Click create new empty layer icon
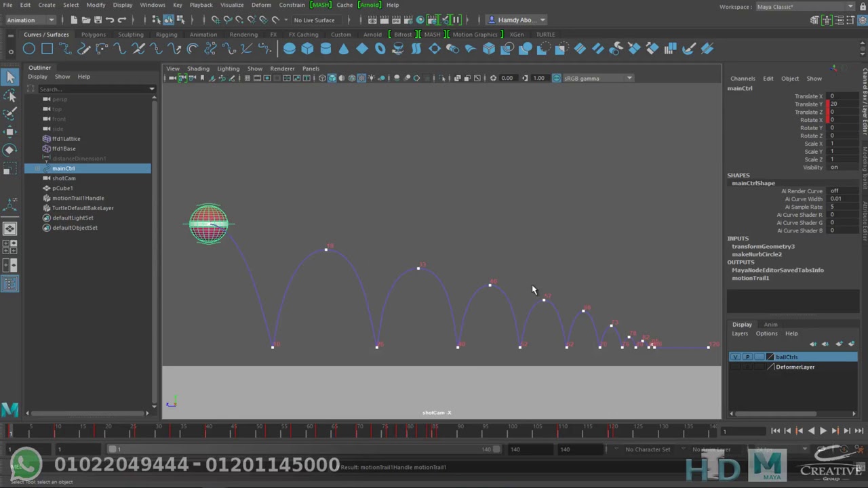868x488 pixels. pos(839,344)
